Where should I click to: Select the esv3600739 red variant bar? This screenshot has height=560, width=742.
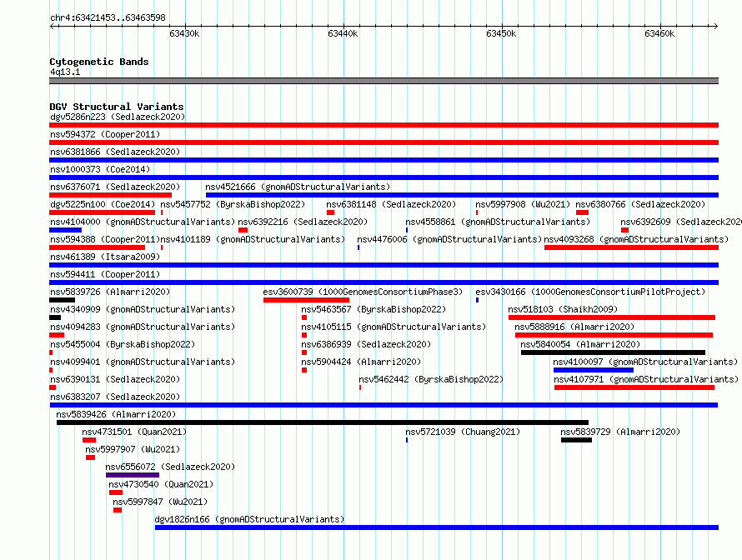pyautogui.click(x=306, y=300)
